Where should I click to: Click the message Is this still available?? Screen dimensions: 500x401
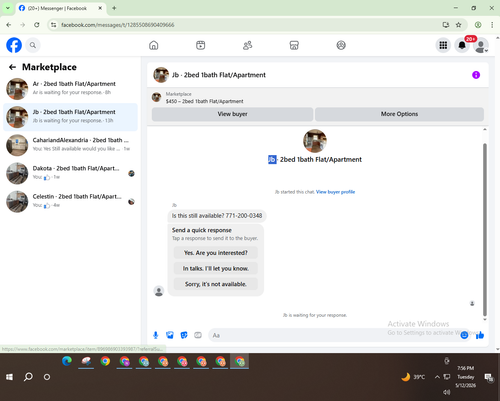click(217, 216)
